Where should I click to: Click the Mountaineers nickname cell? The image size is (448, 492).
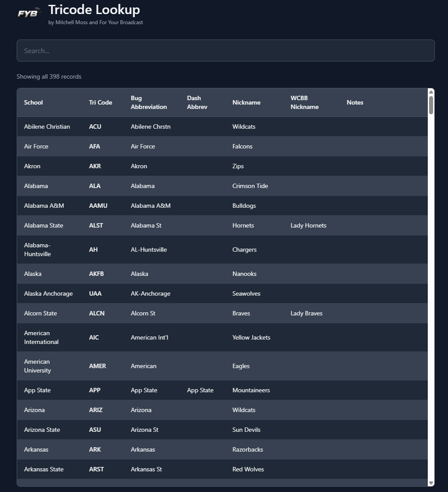251,390
